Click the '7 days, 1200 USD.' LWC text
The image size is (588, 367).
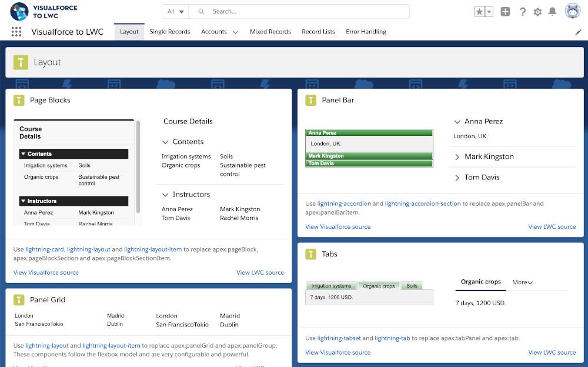point(480,303)
